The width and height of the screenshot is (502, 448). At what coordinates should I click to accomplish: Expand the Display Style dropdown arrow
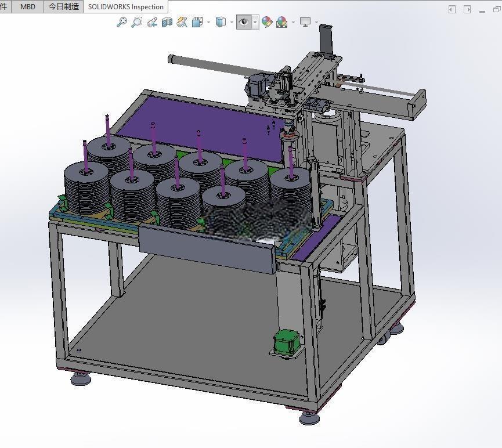click(232, 23)
